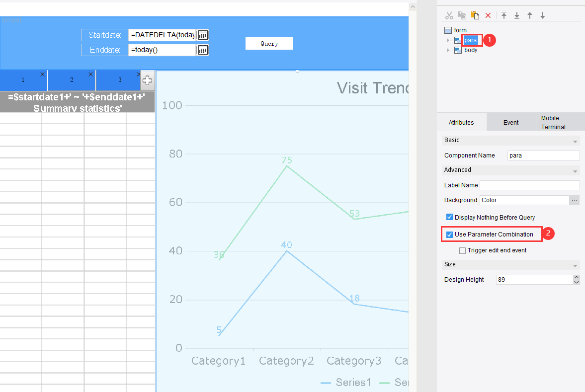Click the Copy icon in component toolbar
The height and width of the screenshot is (392, 585).
[462, 15]
